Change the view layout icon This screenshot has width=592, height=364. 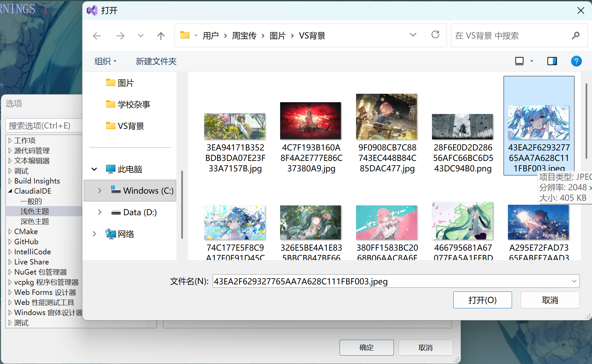coord(519,61)
